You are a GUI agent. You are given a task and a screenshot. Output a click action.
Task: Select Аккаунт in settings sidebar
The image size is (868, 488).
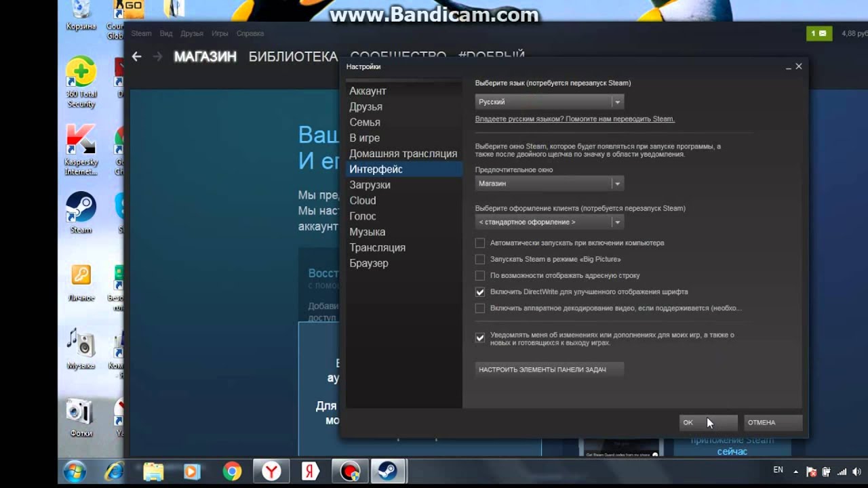tap(404, 91)
